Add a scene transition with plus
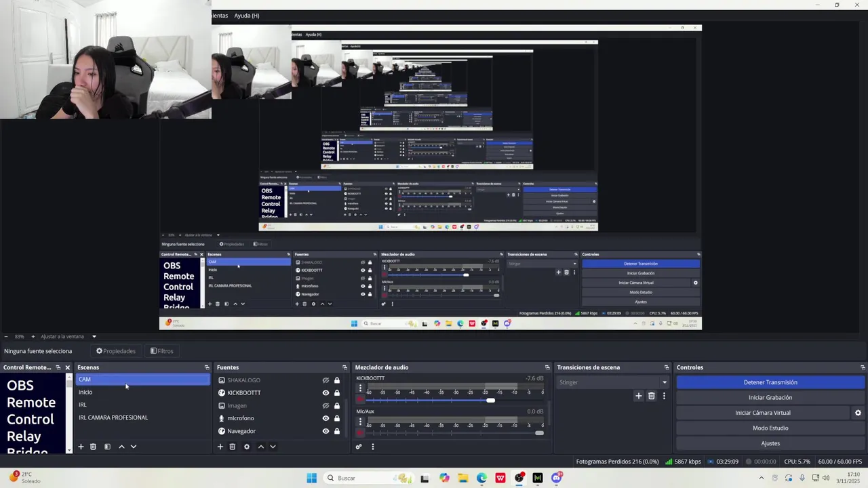 click(638, 396)
